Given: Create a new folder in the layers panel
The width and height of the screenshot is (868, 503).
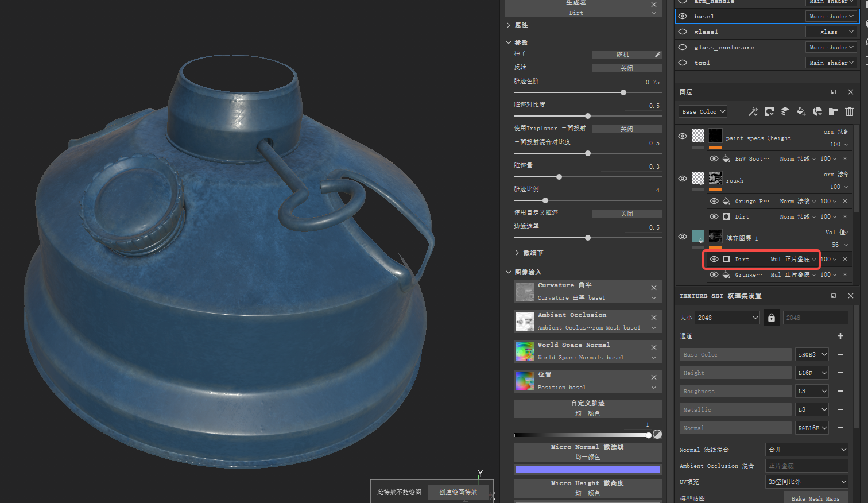Looking at the screenshot, I should point(833,111).
